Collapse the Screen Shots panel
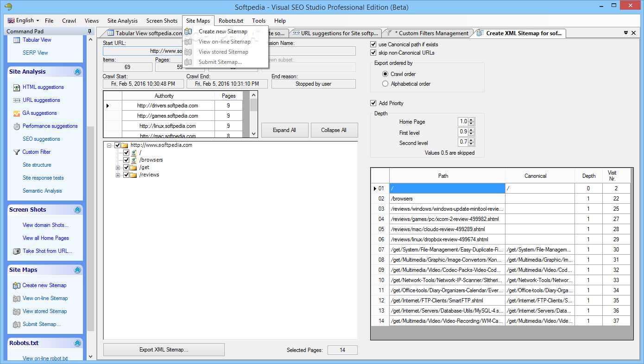The width and height of the screenshot is (644, 364). tap(77, 210)
